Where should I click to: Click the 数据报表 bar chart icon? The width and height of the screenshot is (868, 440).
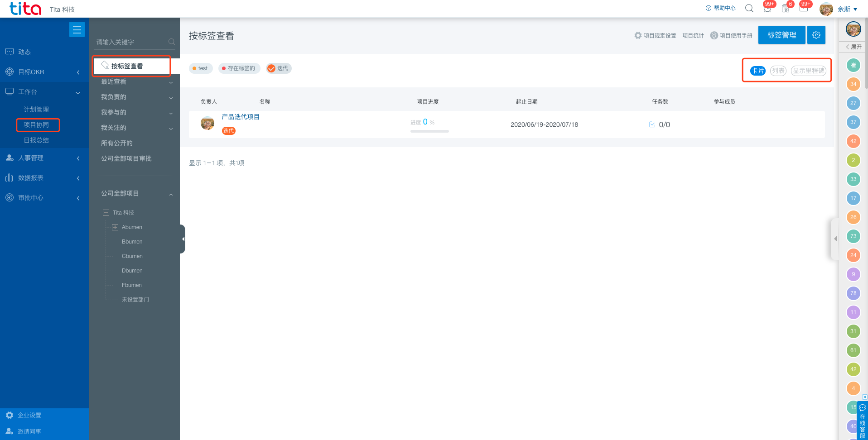tap(9, 178)
